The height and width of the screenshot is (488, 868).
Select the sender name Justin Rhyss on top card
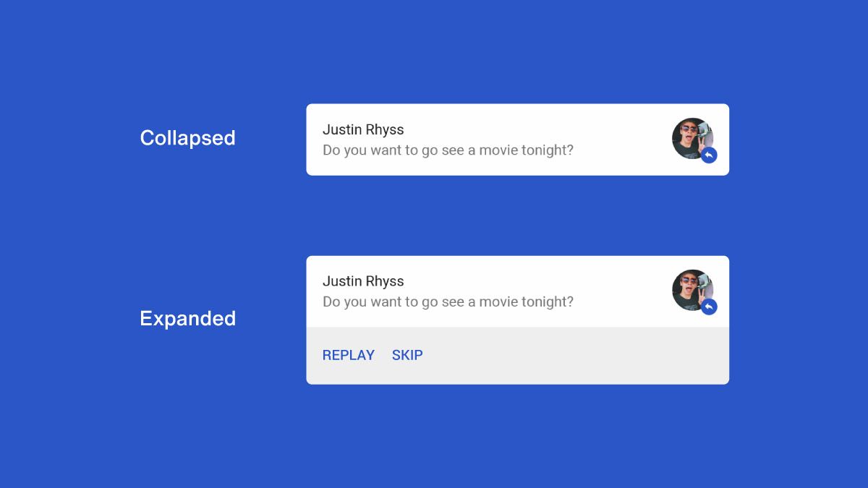[363, 129]
